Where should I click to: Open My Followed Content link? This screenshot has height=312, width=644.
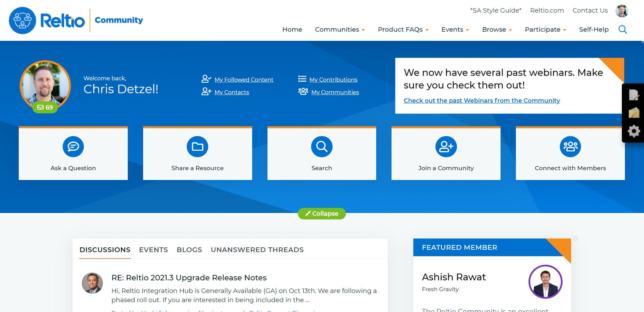click(244, 80)
